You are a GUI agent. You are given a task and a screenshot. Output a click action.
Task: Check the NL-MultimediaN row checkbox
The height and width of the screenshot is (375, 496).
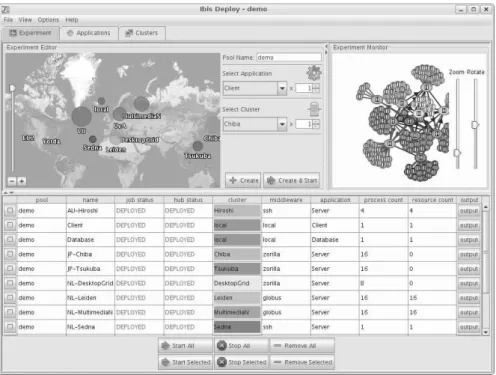click(10, 312)
